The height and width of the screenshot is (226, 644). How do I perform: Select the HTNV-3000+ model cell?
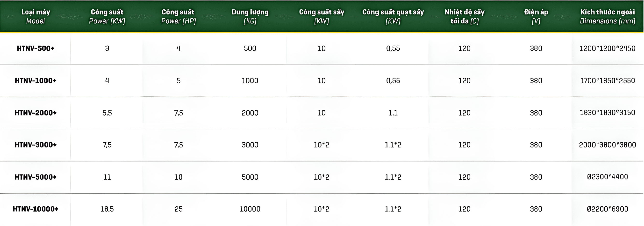[x=36, y=145]
